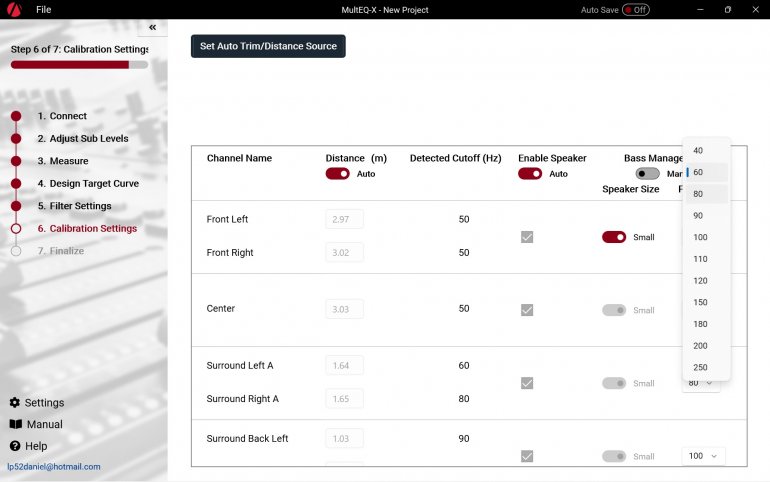
Task: Open the Manual book icon
Action: click(x=15, y=425)
